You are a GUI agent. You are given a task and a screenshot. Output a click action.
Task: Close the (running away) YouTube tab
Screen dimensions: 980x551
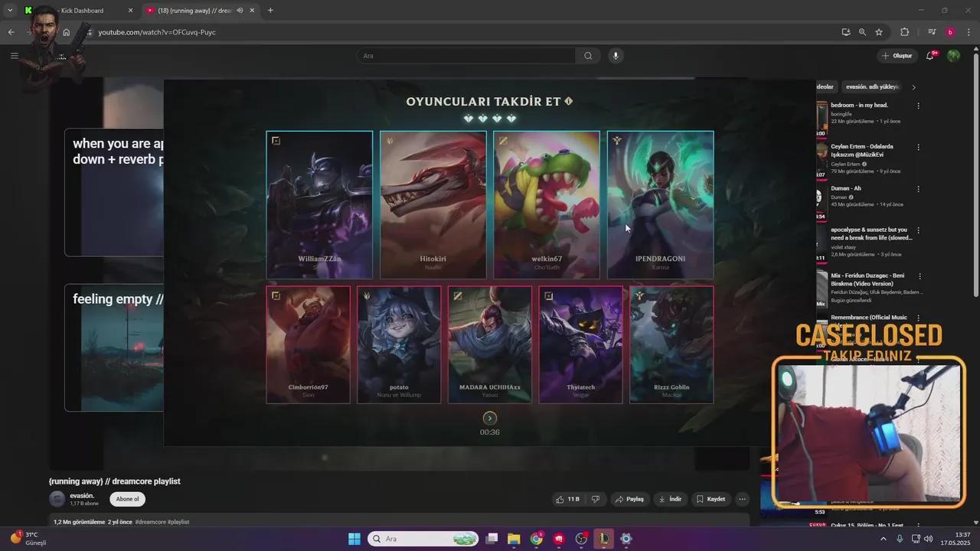click(253, 11)
